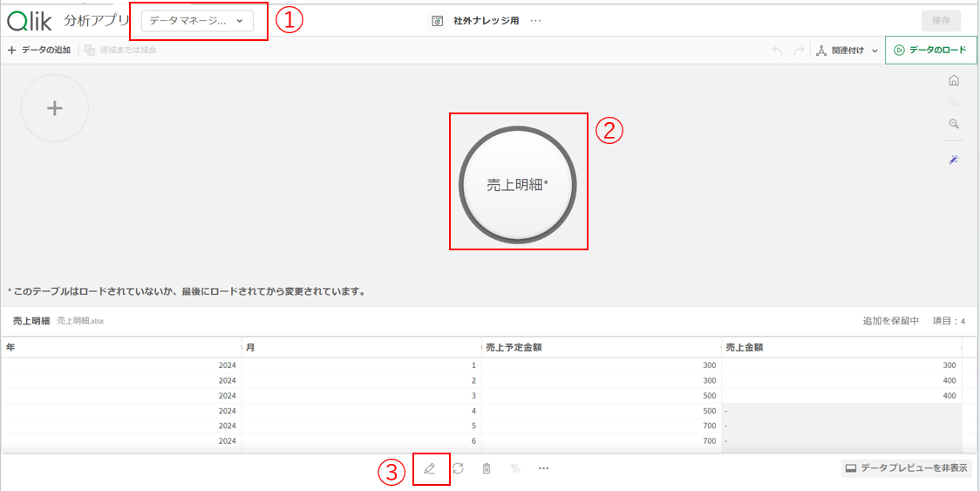Click the large plus circle to add table
This screenshot has height=491, width=980.
click(x=55, y=108)
